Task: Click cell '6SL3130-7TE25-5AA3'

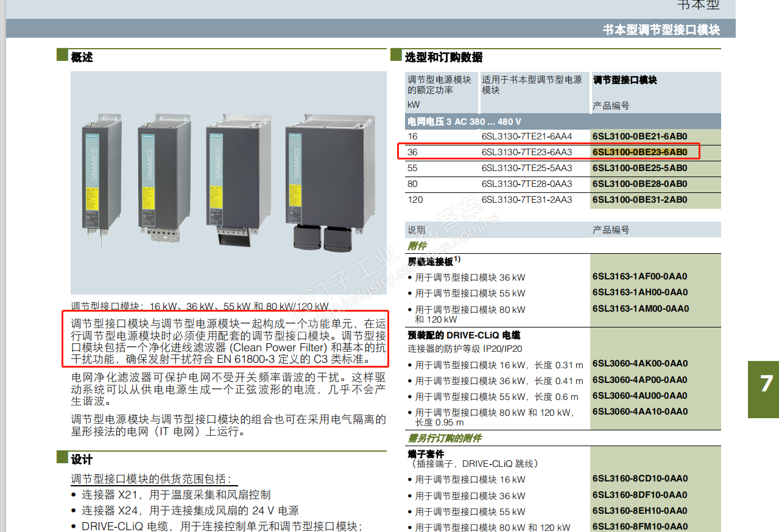Action: click(527, 168)
